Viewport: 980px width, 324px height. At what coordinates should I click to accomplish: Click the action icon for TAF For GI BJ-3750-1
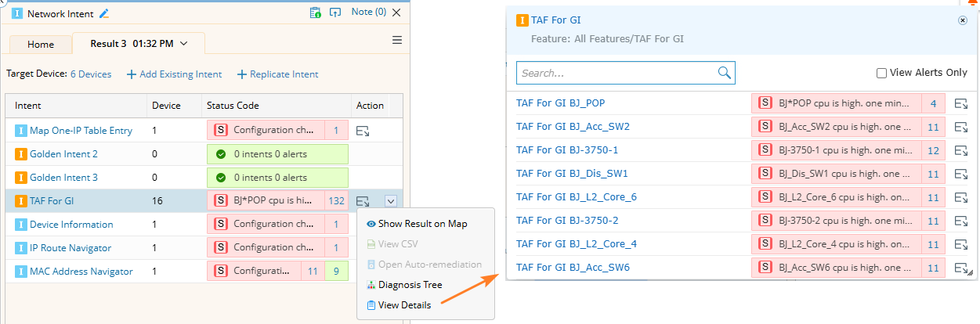tap(961, 150)
